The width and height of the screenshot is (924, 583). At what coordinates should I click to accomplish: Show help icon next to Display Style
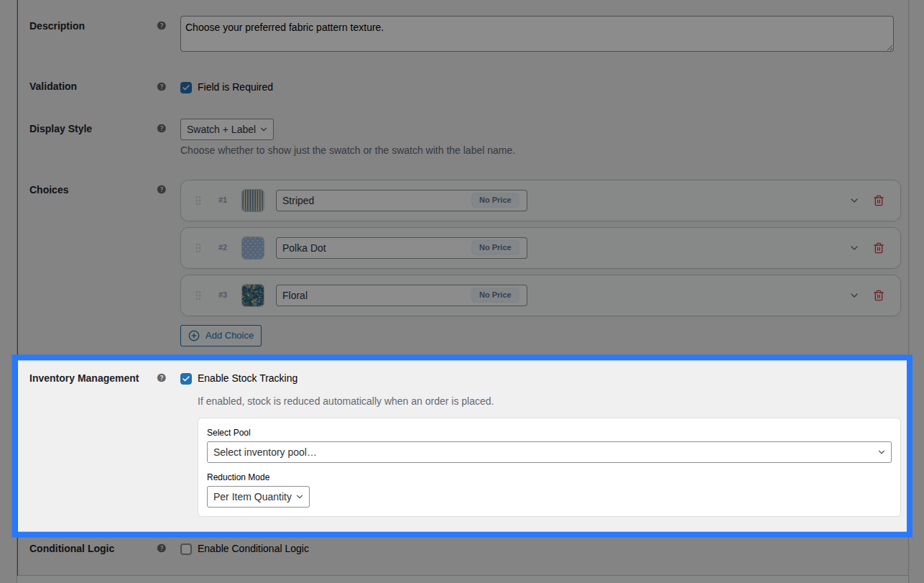[162, 129]
